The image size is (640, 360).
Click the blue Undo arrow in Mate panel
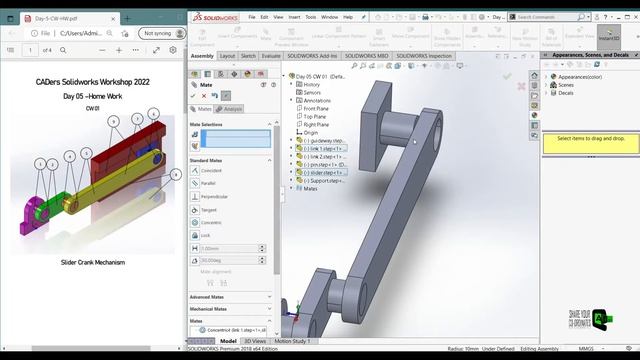[x=215, y=96]
